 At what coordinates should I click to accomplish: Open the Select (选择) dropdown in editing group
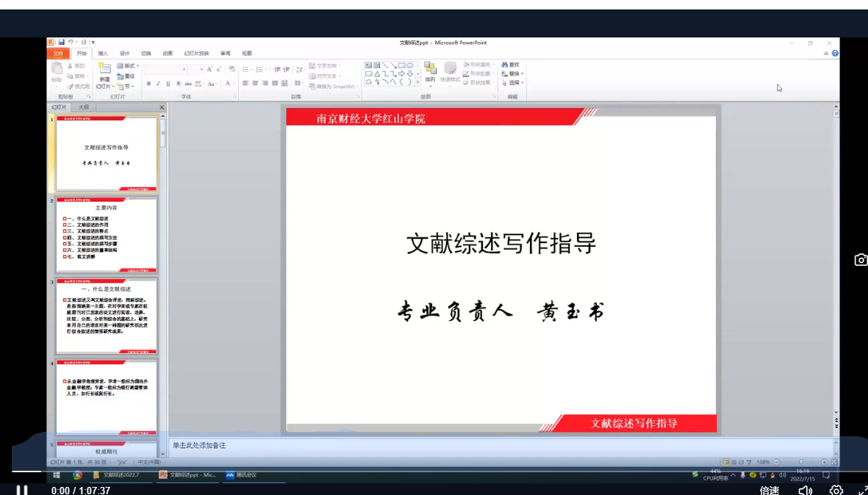click(x=513, y=83)
